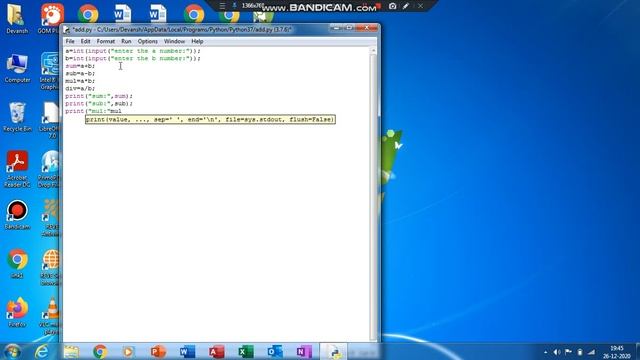Image resolution: width=640 pixels, height=360 pixels.
Task: Open the Window menu in IDLE
Action: click(174, 41)
